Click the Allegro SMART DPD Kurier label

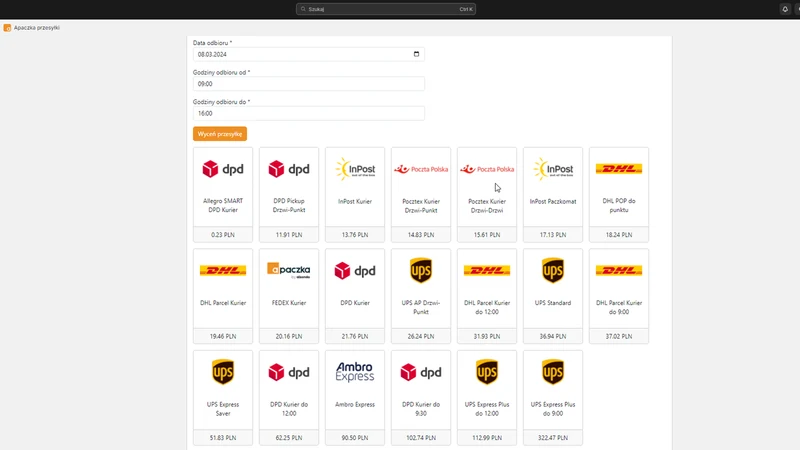coord(223,206)
